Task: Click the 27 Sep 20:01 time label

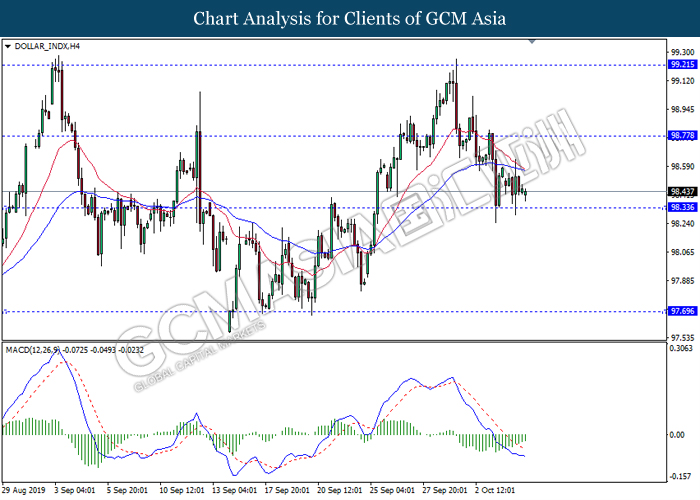Action: click(x=445, y=490)
